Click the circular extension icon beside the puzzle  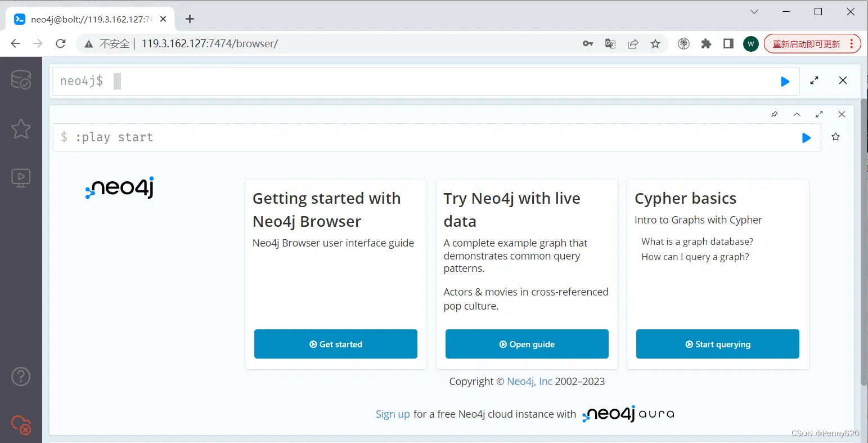tap(683, 43)
